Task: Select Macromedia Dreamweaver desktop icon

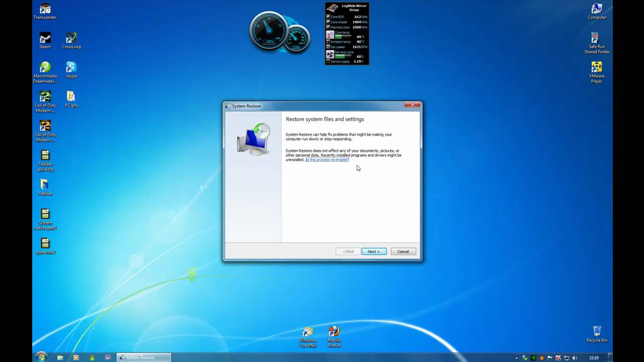Action: 45,72
